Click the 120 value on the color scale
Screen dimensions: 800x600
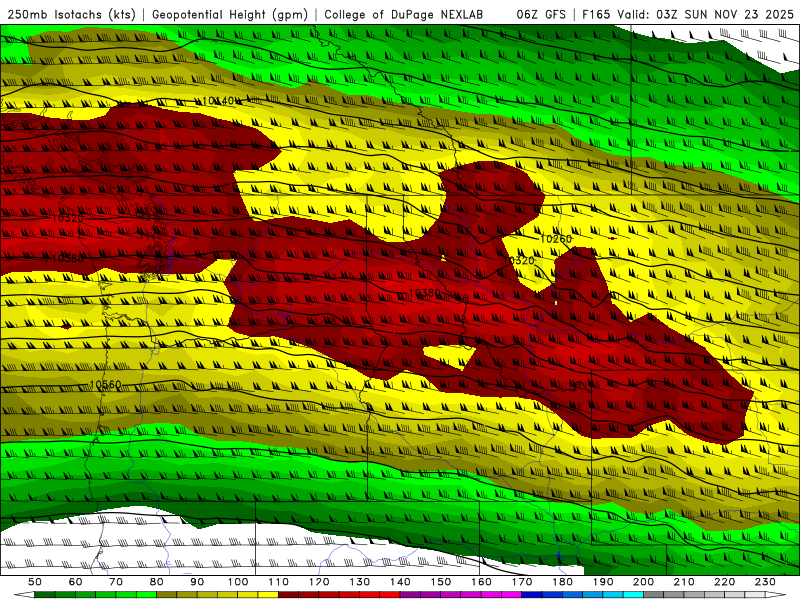tap(319, 582)
